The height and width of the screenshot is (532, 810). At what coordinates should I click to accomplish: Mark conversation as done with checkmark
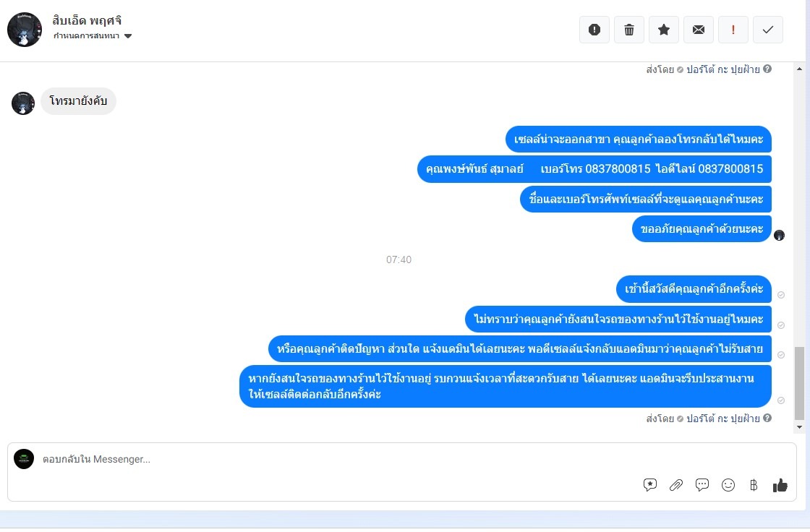[x=767, y=30]
